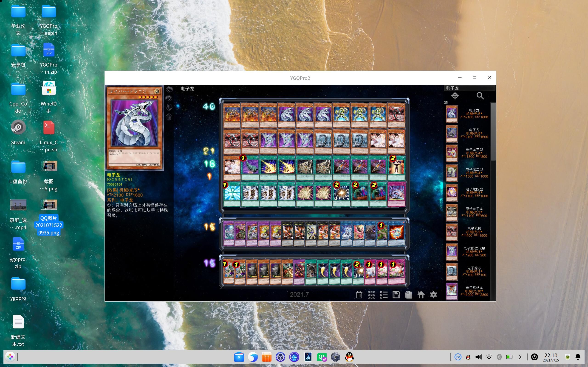Open QQ penguin icon in taskbar
Screen dimensions: 588x367
(349, 357)
